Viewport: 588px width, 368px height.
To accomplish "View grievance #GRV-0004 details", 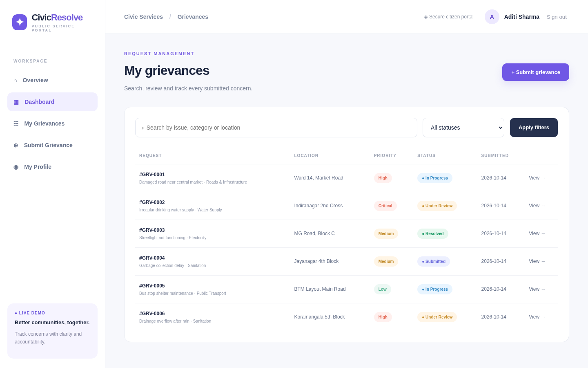I will (x=537, y=261).
